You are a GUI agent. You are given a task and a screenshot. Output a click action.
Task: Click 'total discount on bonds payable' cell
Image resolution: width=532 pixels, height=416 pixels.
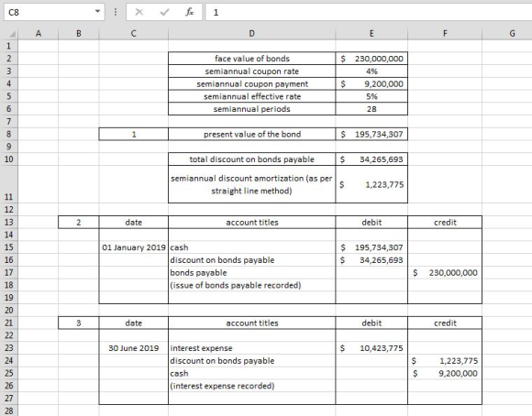pyautogui.click(x=251, y=159)
